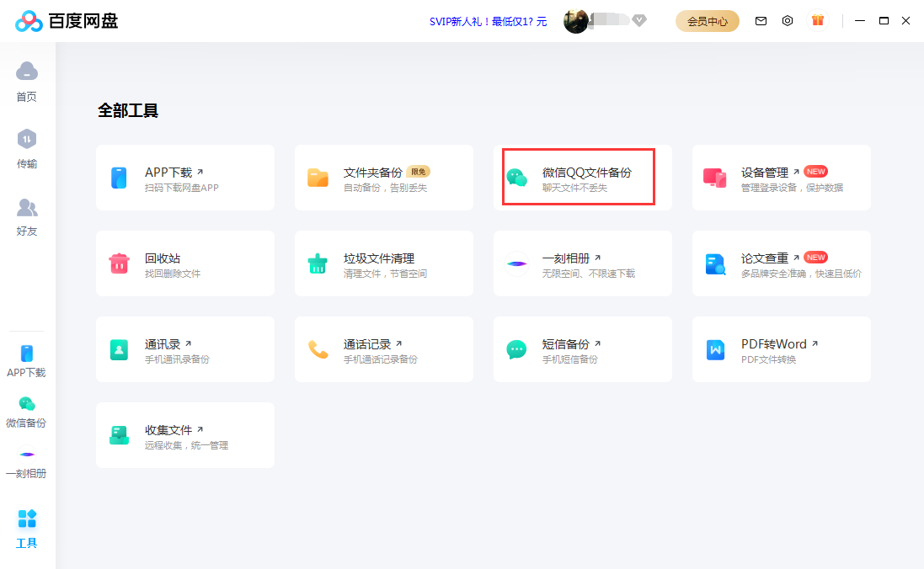Click the 一刻相册 card icon
Screen dimensions: 924x569
click(517, 263)
